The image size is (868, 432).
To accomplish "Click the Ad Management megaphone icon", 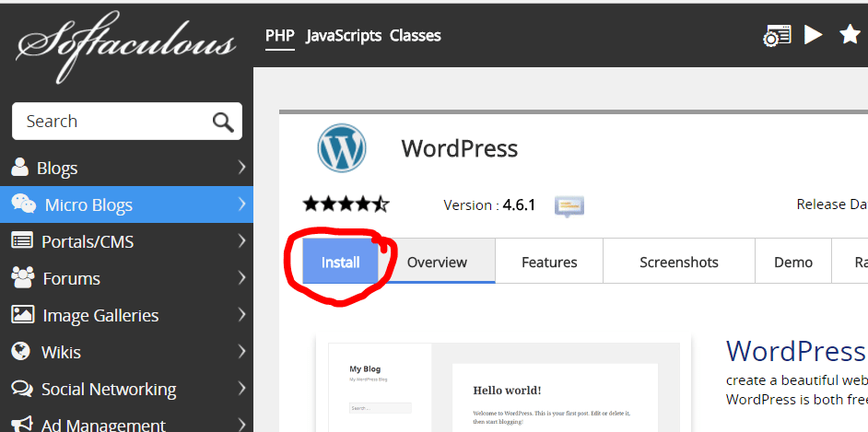I will click(x=22, y=424).
